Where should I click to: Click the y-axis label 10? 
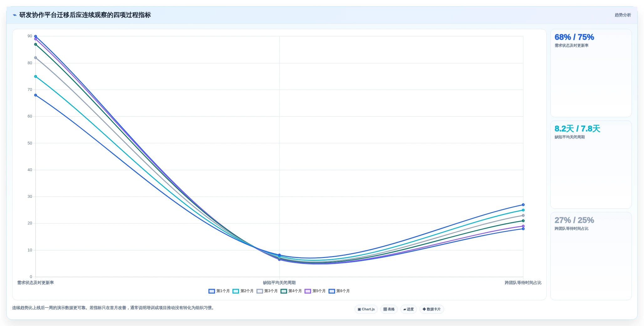coord(30,250)
